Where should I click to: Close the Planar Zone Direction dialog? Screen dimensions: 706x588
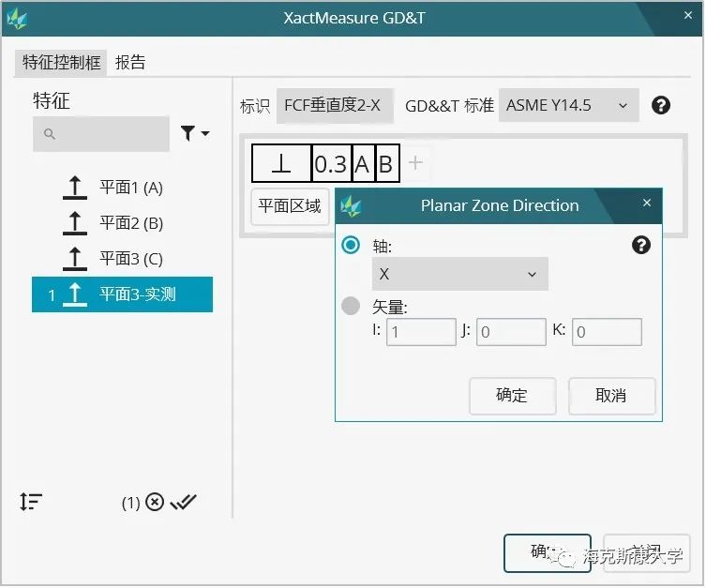(x=647, y=203)
